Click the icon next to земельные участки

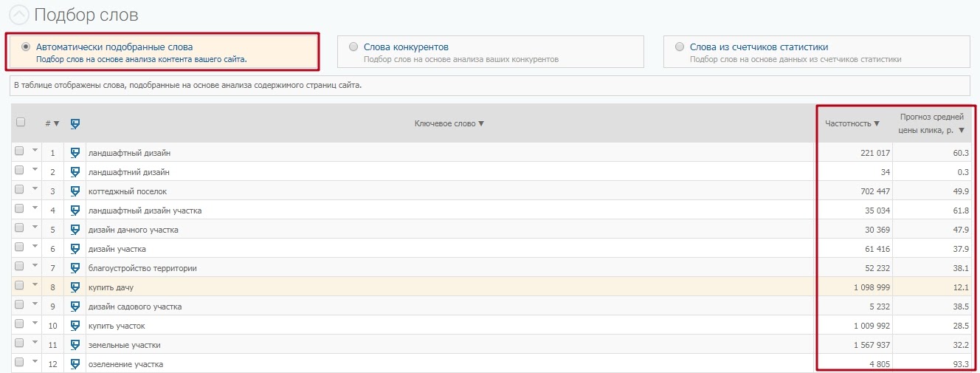click(75, 345)
